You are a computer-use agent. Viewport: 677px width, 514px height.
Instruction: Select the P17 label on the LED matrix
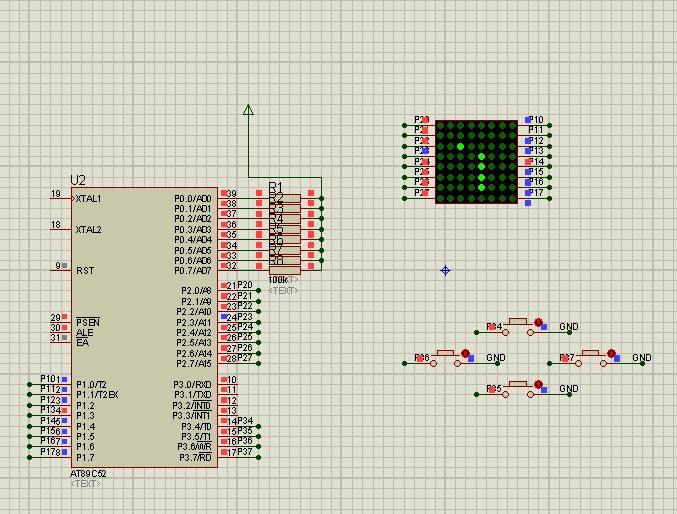[536, 193]
